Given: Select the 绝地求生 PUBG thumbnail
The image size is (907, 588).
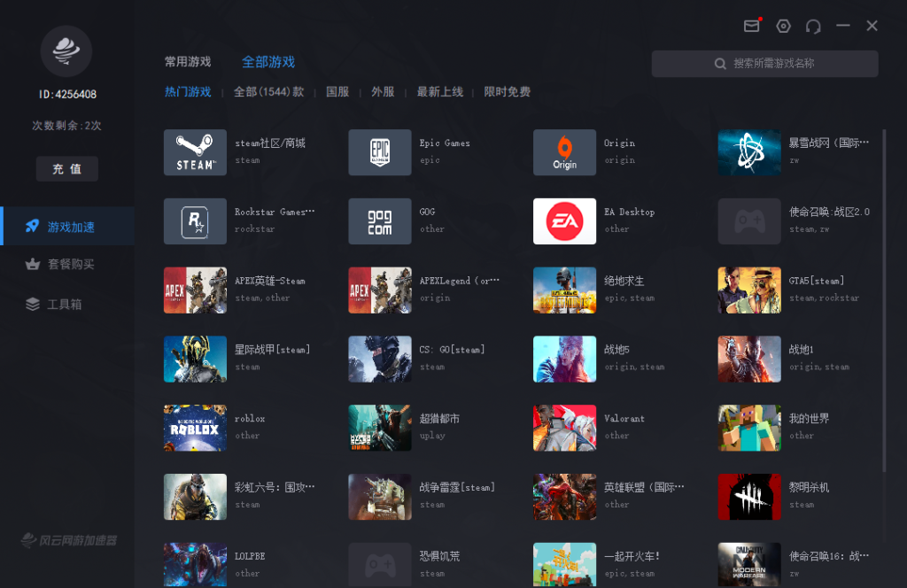Looking at the screenshot, I should [x=564, y=290].
